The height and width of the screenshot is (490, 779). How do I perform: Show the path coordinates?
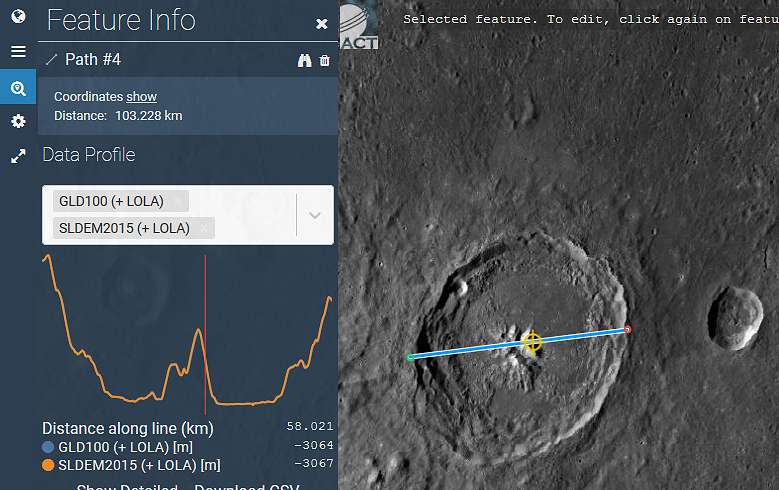coord(142,96)
